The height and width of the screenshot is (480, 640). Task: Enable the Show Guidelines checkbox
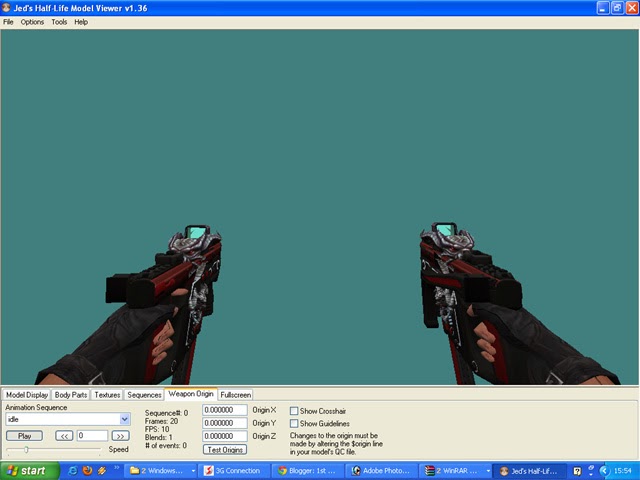click(x=294, y=423)
